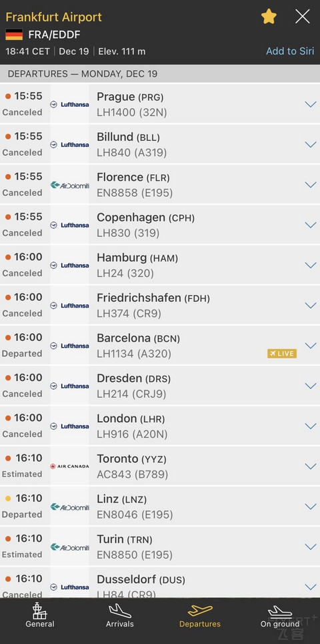
Task: Open the London LHR LH916 flight entry
Action: pyautogui.click(x=160, y=426)
